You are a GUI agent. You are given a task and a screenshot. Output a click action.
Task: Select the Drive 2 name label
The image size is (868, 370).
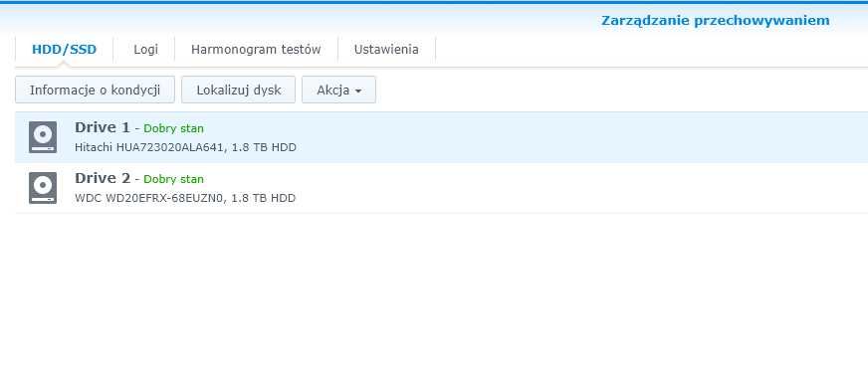(x=103, y=179)
